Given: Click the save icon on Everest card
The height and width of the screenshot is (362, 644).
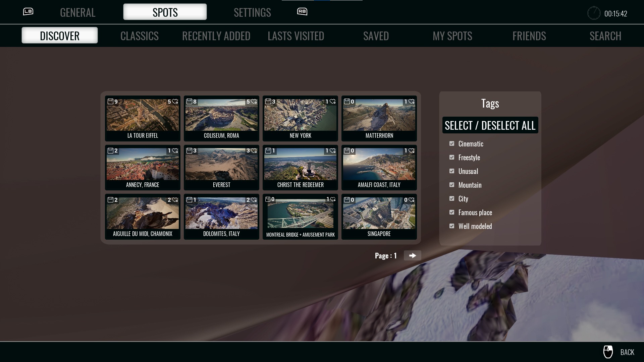Looking at the screenshot, I should point(189,150).
